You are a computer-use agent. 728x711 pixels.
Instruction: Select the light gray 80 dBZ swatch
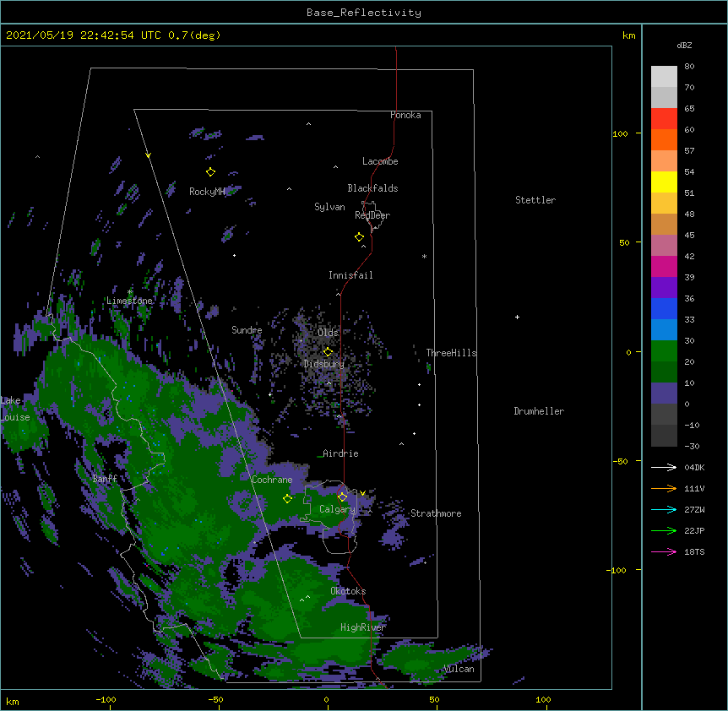(664, 77)
